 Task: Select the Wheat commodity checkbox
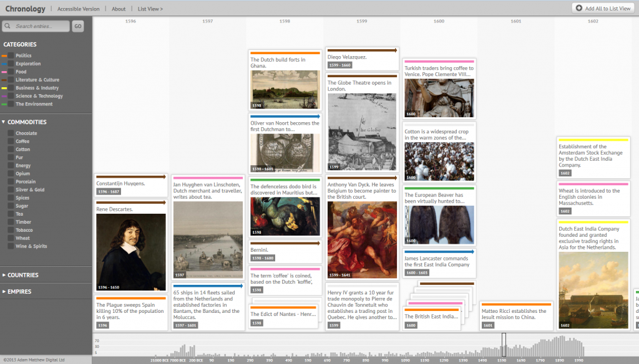tap(11, 238)
